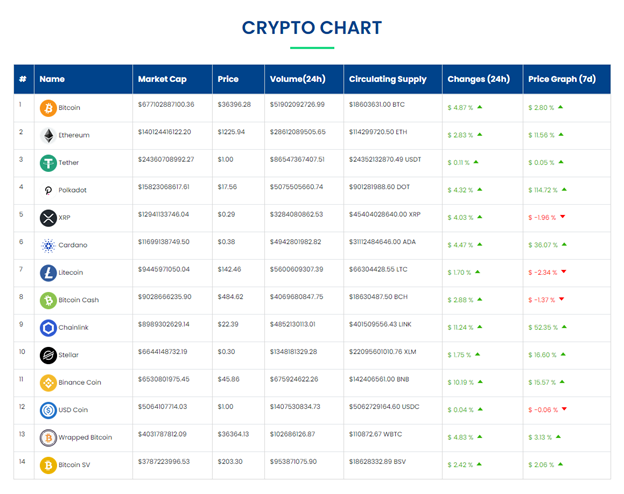Click the Cardano logo icon
Screen dimensions: 624x494
[x=48, y=245]
